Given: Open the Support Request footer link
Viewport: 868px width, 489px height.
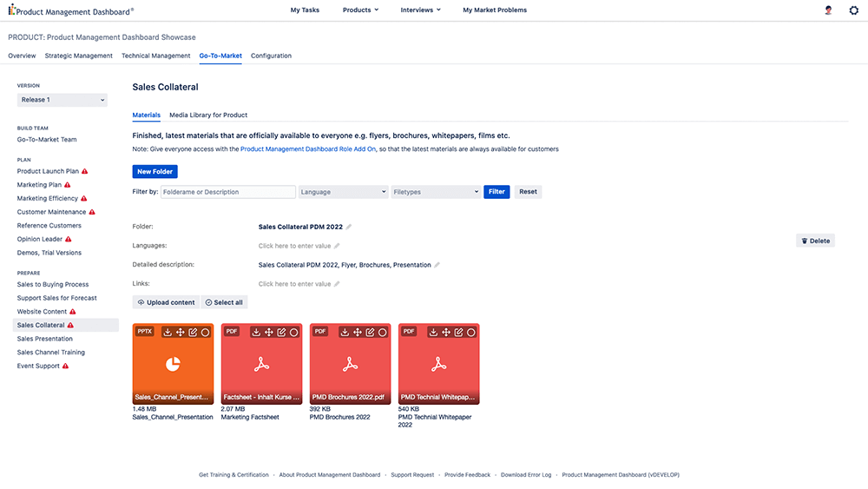Looking at the screenshot, I should (412, 474).
